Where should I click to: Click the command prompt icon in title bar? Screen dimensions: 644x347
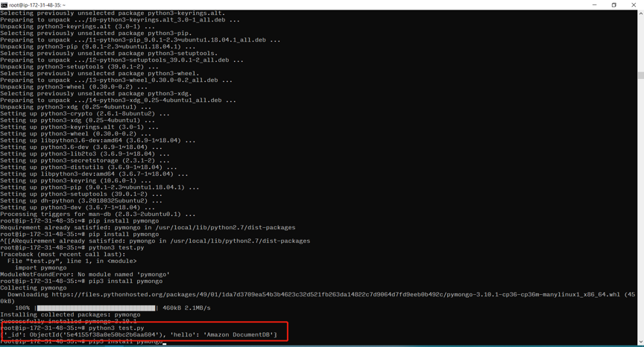pyautogui.click(x=4, y=4)
